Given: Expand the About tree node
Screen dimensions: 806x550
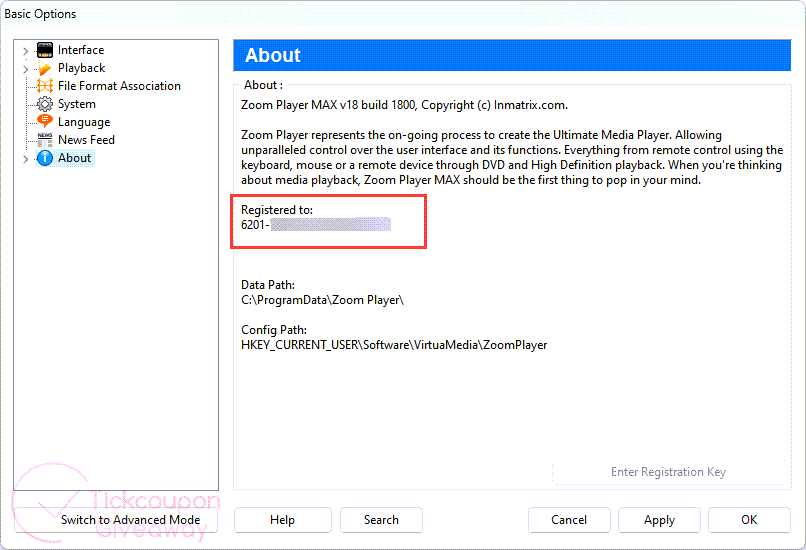Looking at the screenshot, I should point(25,159).
